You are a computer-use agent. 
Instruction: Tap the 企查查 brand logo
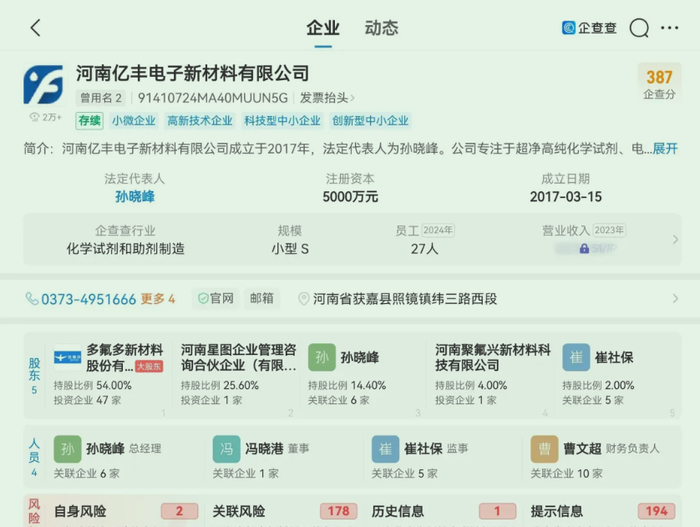pyautogui.click(x=589, y=28)
